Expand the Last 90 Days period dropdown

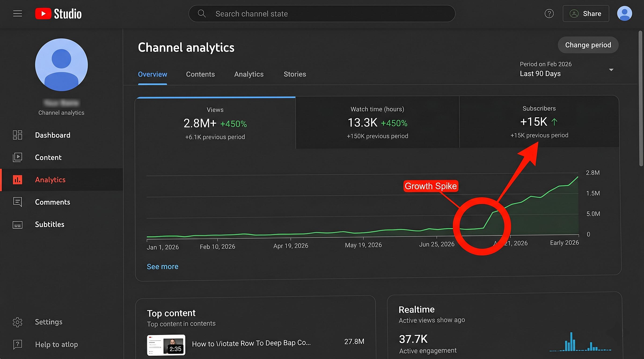pos(567,69)
